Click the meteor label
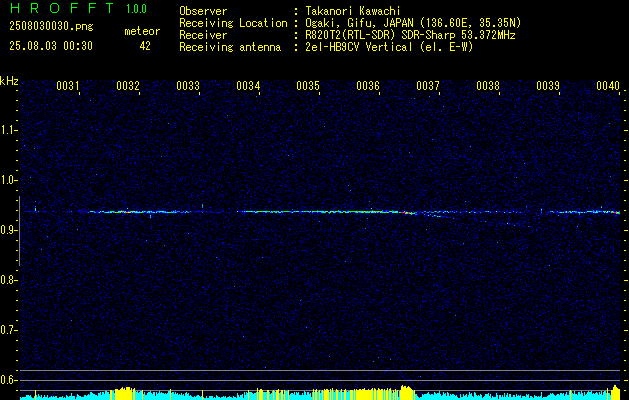This screenshot has width=629, height=400. click(x=142, y=31)
